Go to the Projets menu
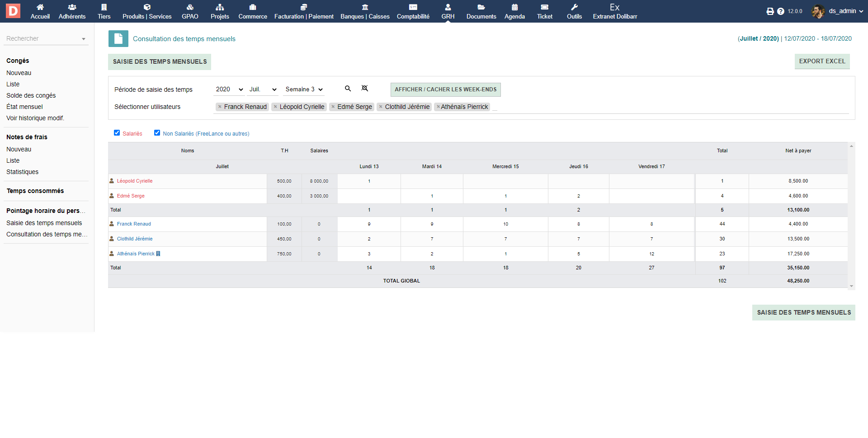 [x=220, y=11]
